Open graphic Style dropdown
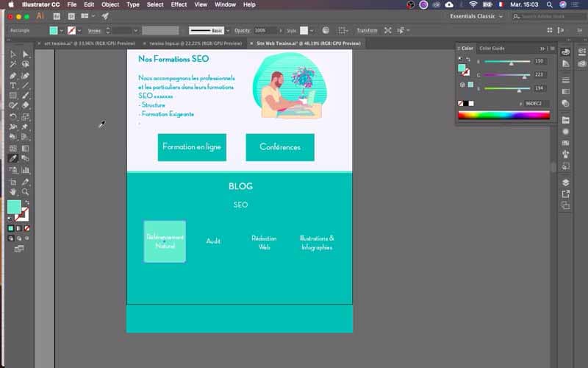Image resolution: width=588 pixels, height=368 pixels. pyautogui.click(x=312, y=30)
